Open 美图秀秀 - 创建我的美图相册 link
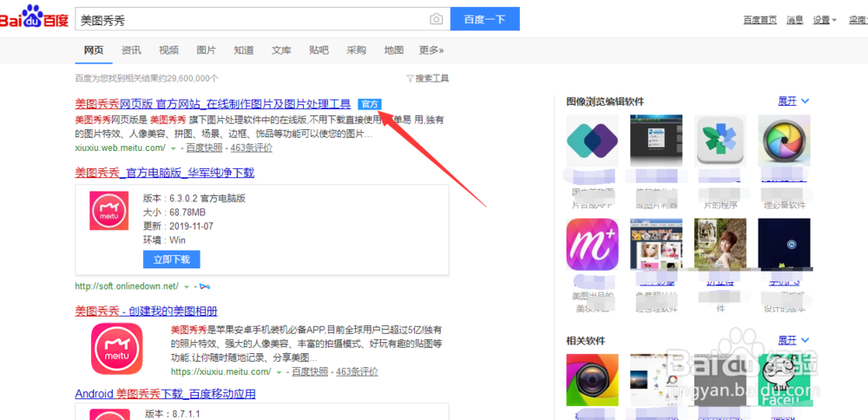 [x=146, y=311]
